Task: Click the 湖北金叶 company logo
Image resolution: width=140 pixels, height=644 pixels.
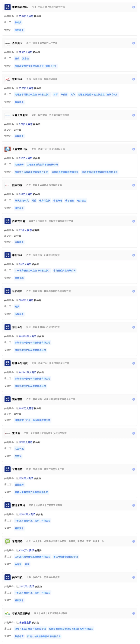Action: click(x=8, y=327)
